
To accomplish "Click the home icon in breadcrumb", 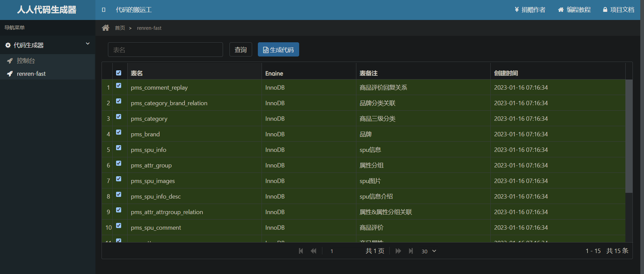I will 106,28.
